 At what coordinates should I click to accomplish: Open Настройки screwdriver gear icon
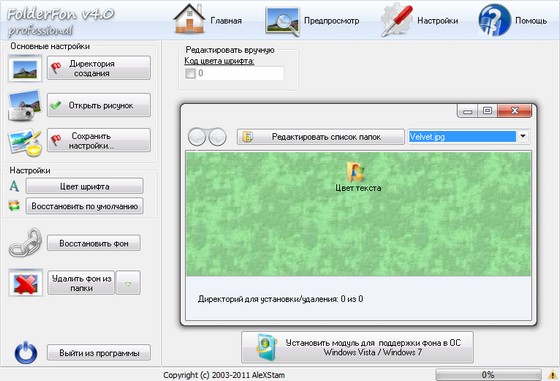click(x=396, y=20)
